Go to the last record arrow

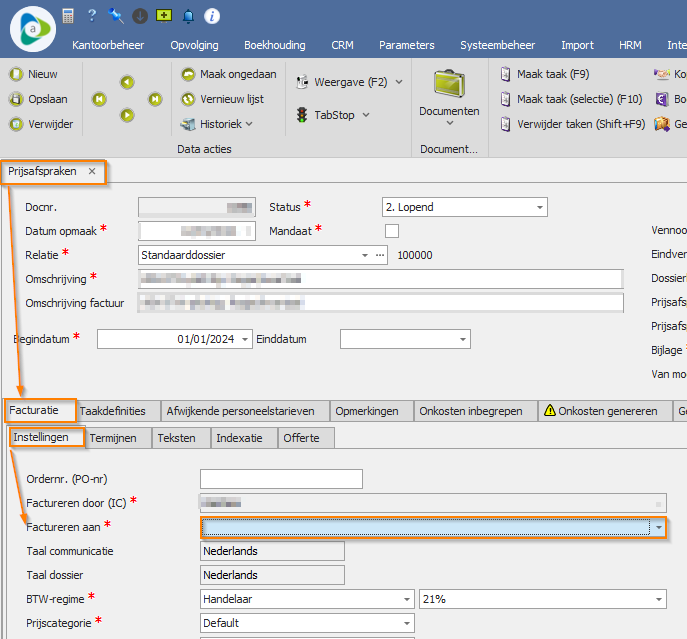[x=155, y=99]
